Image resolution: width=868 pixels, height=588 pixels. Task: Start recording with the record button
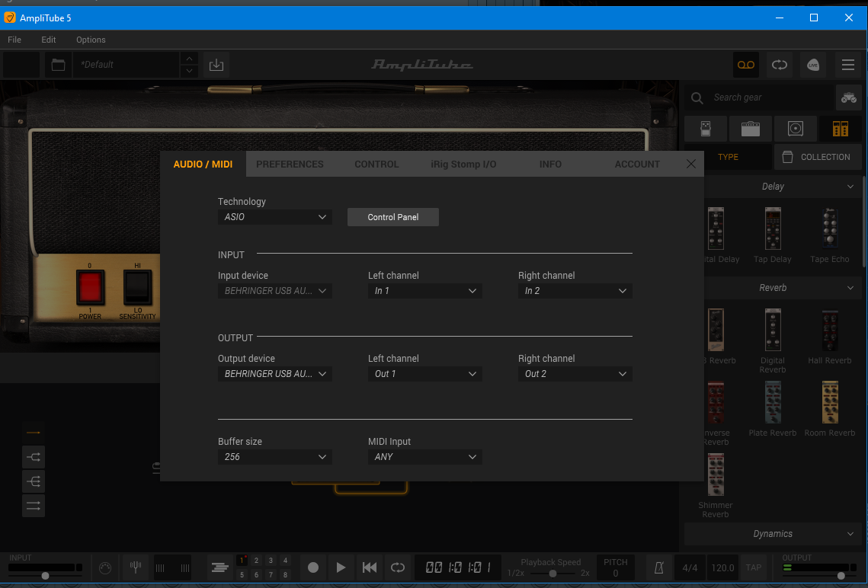pos(312,567)
